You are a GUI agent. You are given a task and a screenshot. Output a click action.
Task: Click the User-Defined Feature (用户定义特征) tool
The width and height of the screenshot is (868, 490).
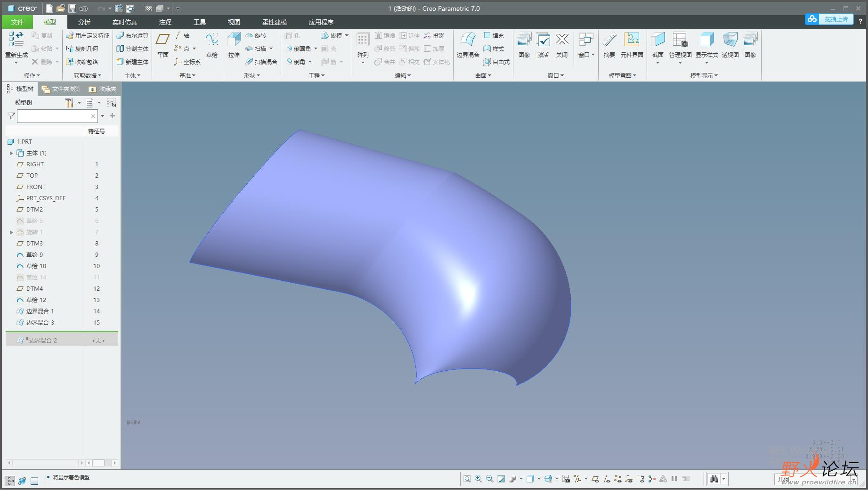88,35
